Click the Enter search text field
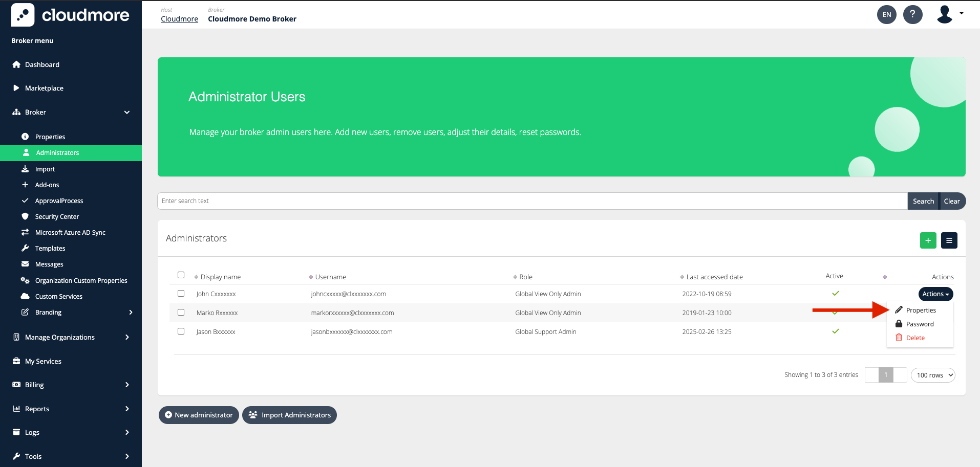Image resolution: width=980 pixels, height=467 pixels. click(x=531, y=201)
